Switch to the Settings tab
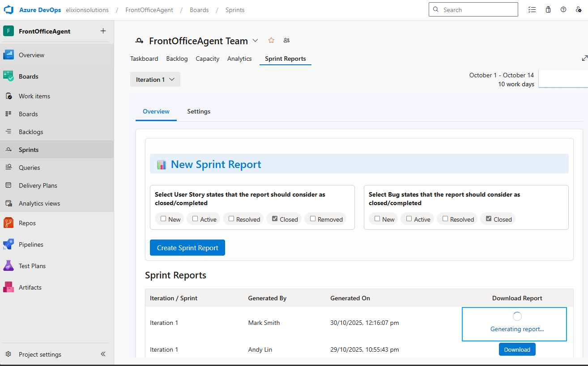This screenshot has width=588, height=366. pos(199,112)
